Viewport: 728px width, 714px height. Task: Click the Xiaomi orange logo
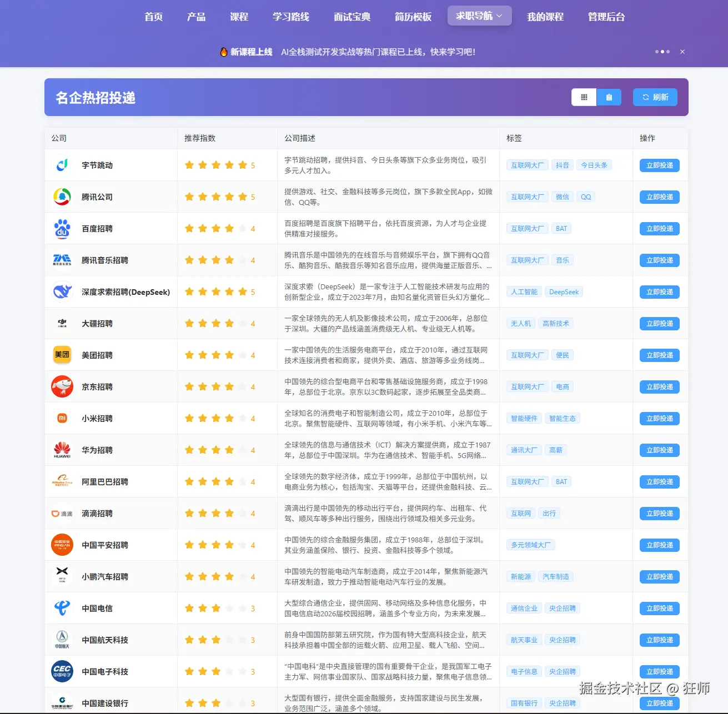[62, 418]
